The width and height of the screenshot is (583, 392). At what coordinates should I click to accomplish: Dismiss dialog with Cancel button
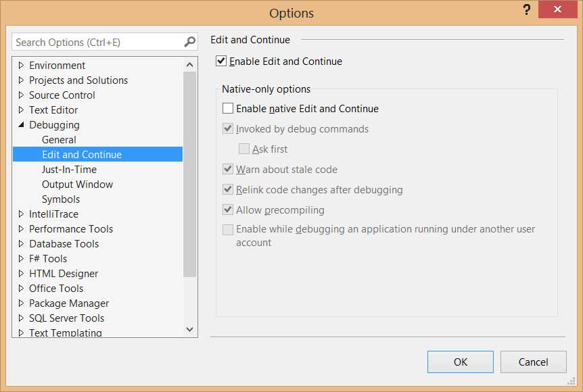(x=533, y=362)
